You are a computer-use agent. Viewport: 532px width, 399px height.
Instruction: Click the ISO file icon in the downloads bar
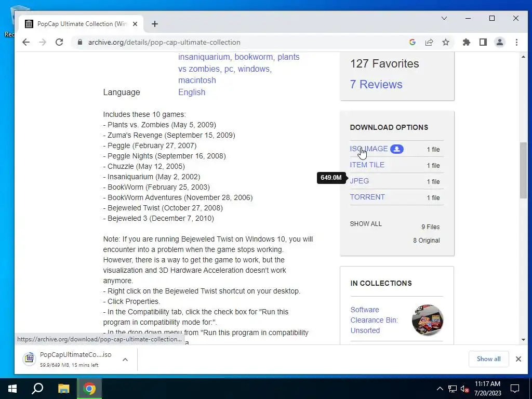30,358
